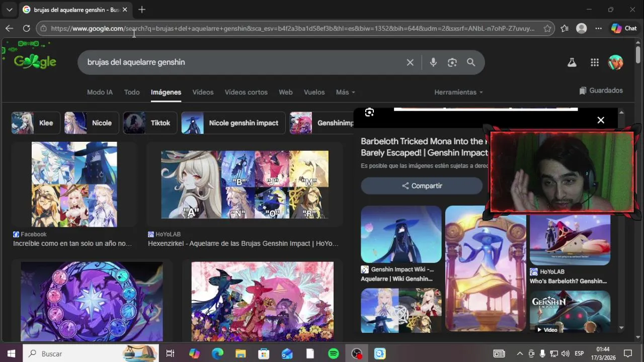
Task: Open the Windows notification center
Action: point(627,354)
